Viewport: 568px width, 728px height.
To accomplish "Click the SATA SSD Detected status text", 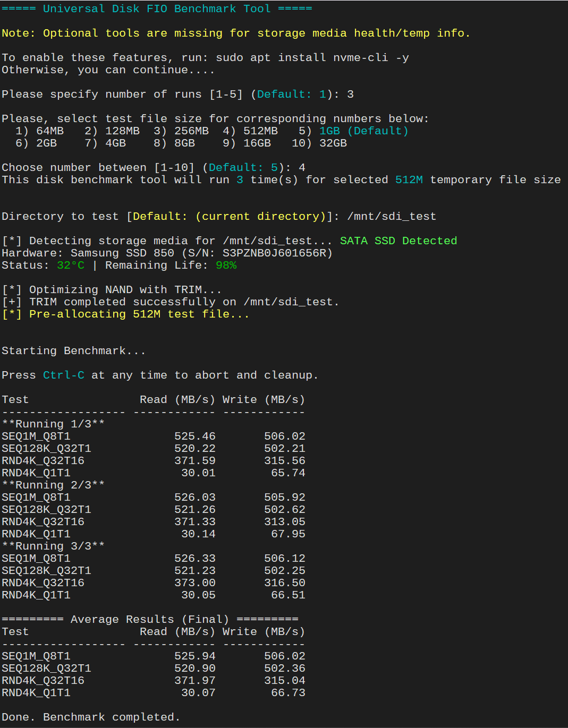I will pyautogui.click(x=399, y=241).
